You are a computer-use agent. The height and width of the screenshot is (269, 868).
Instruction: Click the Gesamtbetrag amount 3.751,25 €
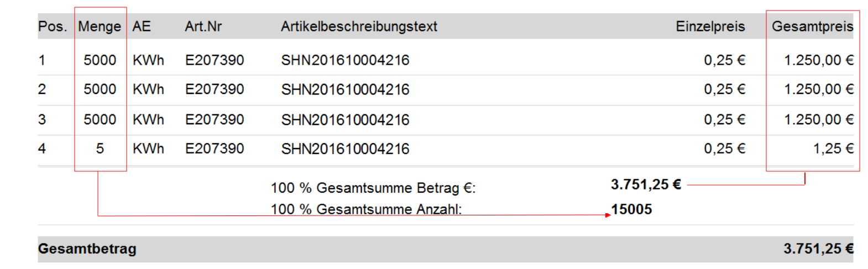pos(818,249)
